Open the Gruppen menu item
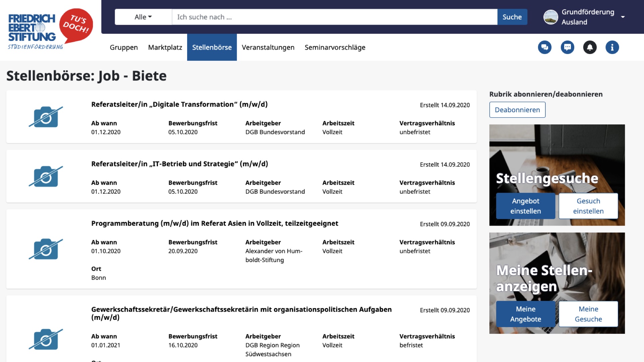644x362 pixels. coord(124,47)
